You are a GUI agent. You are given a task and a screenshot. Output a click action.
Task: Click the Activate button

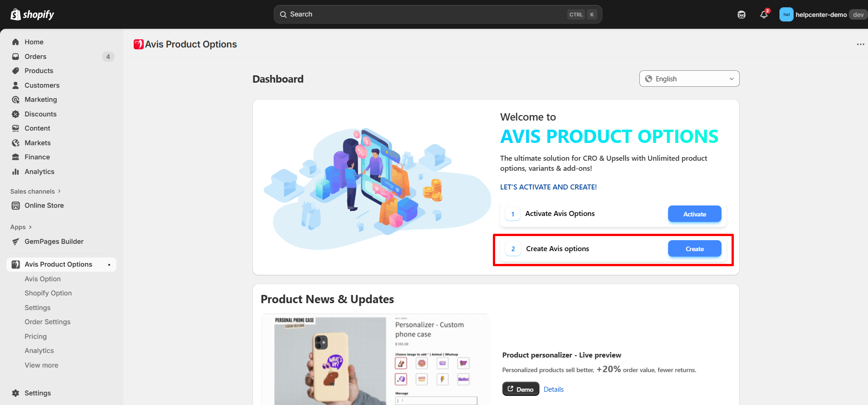pos(694,214)
